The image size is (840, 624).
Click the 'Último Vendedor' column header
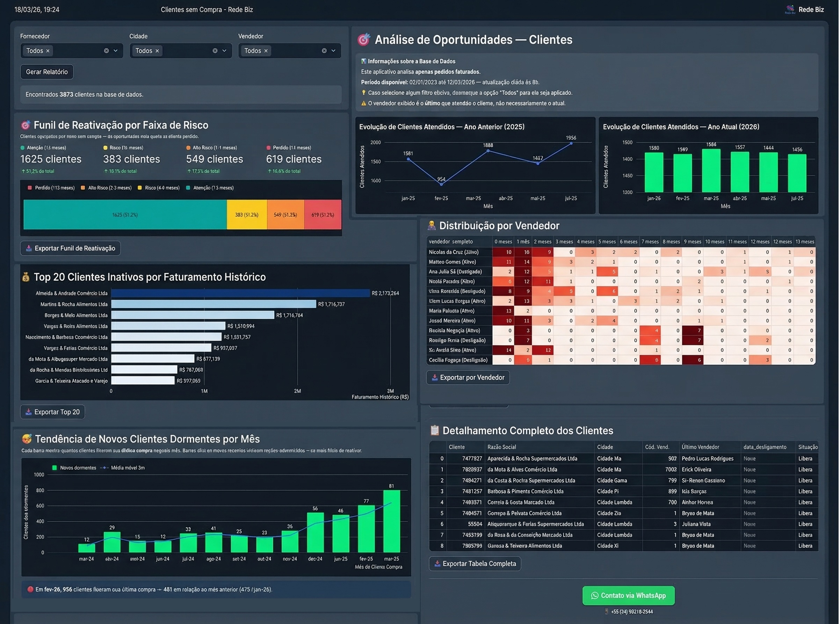click(x=700, y=447)
